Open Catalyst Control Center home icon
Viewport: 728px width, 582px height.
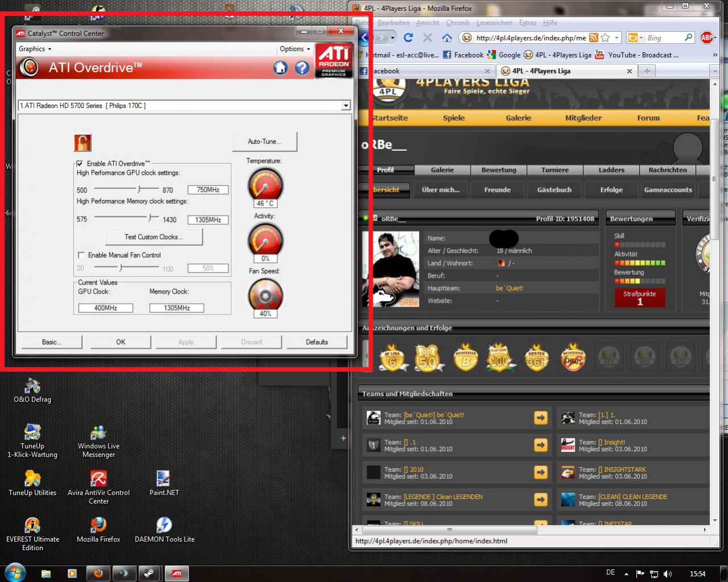coord(281,68)
